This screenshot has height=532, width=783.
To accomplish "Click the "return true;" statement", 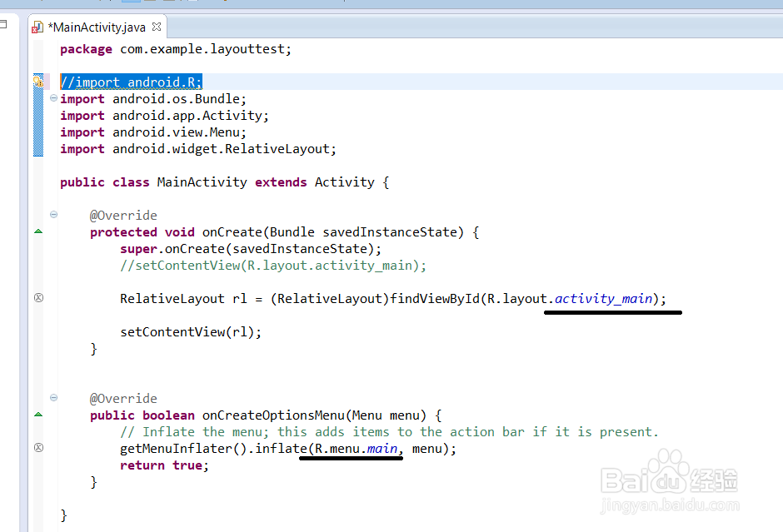I will 164,465.
